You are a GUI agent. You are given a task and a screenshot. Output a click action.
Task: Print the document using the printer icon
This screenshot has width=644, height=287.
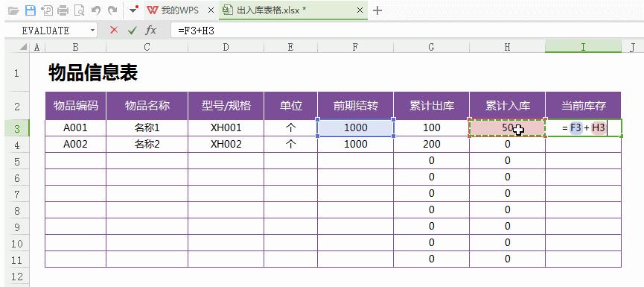[x=63, y=10]
